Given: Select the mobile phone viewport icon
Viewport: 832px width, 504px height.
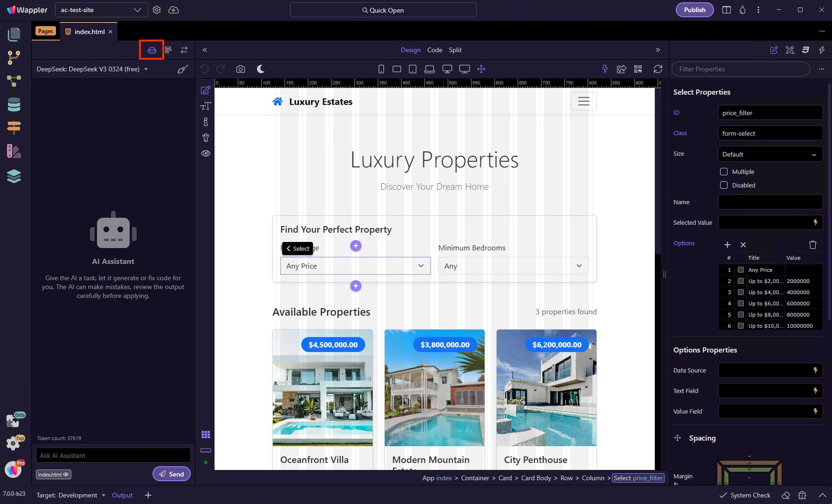Looking at the screenshot, I should [x=381, y=69].
